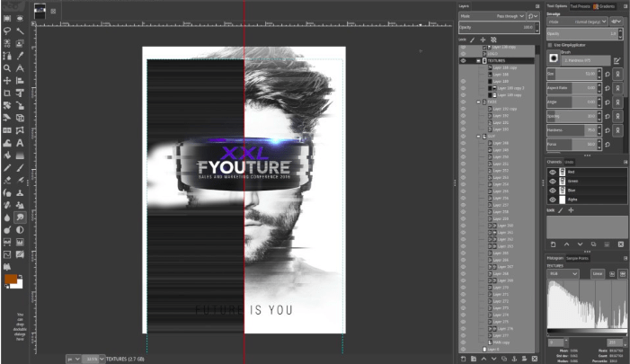Switch to the Tool Options tab
The height and width of the screenshot is (364, 630).
pyautogui.click(x=557, y=6)
